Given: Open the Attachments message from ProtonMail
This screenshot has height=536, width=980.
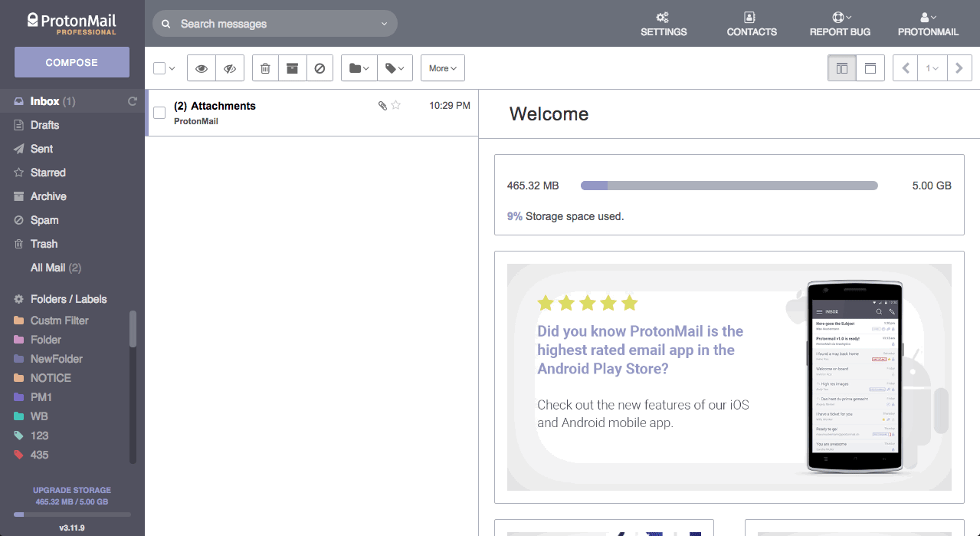Looking at the screenshot, I should coord(312,113).
